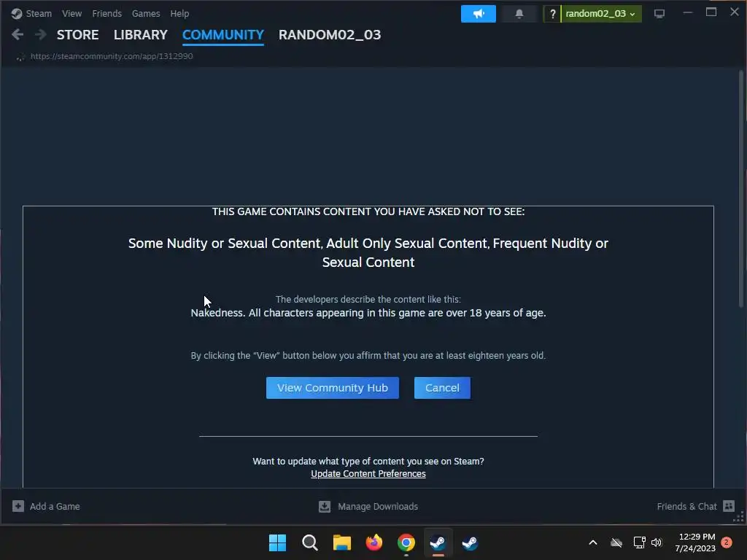
Task: Click the network display tray icon
Action: click(639, 542)
